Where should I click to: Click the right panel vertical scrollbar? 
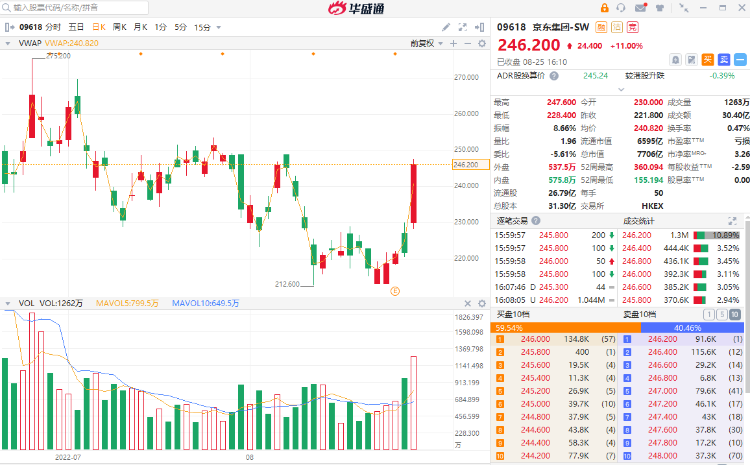point(747,306)
